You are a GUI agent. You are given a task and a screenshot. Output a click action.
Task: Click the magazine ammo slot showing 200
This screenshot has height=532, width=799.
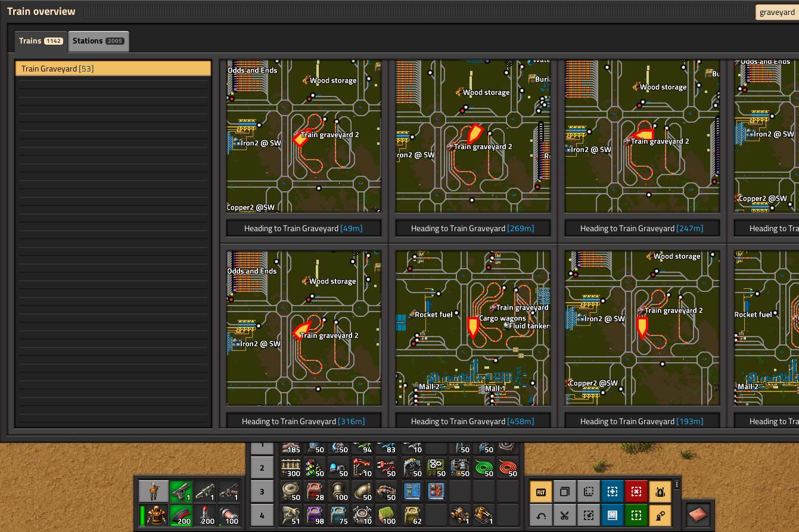181,515
